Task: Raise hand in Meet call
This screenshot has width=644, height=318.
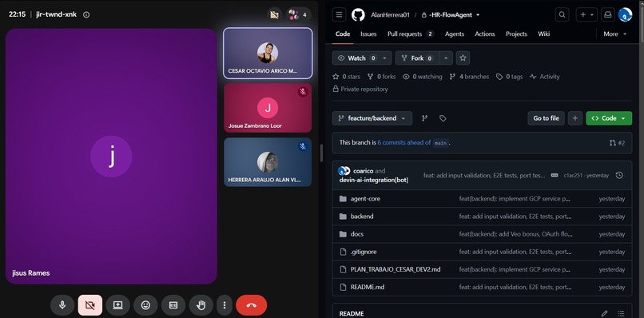Action: 201,305
